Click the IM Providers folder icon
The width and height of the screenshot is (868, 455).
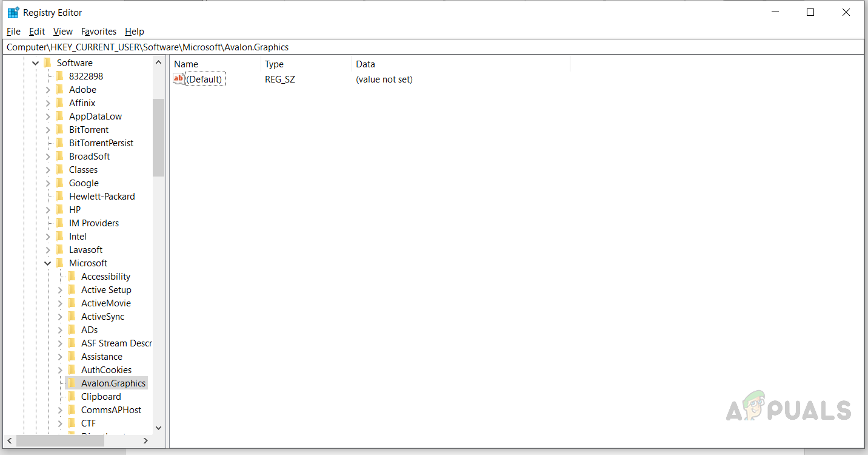tap(60, 223)
